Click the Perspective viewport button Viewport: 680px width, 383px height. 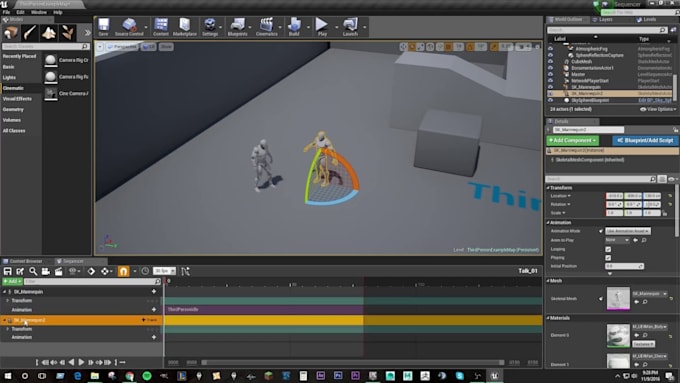[x=122, y=46]
